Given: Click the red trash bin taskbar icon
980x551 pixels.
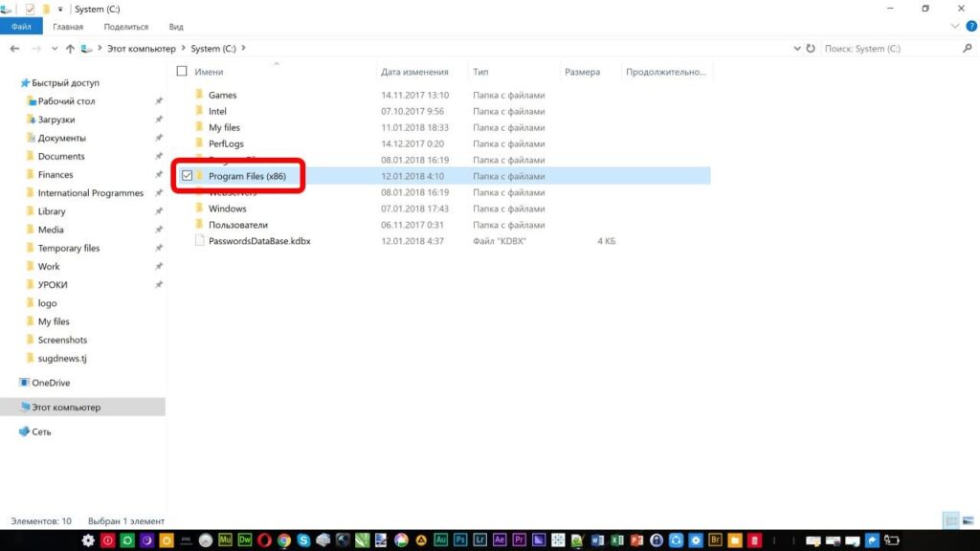Looking at the screenshot, I should coord(754,540).
